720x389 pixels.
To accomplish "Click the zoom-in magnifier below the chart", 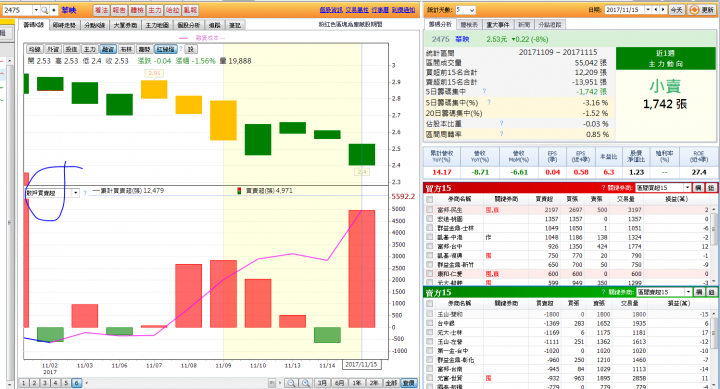I will (x=306, y=383).
